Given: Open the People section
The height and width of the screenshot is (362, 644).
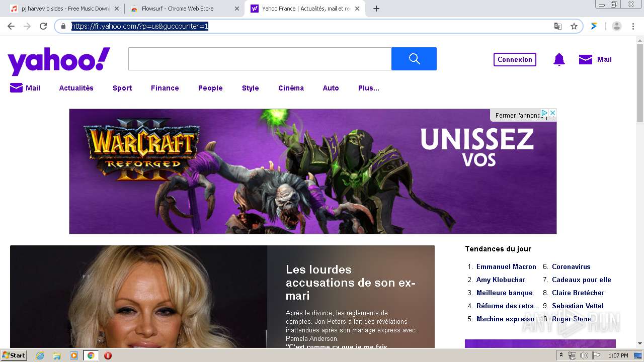Looking at the screenshot, I should click(x=210, y=88).
